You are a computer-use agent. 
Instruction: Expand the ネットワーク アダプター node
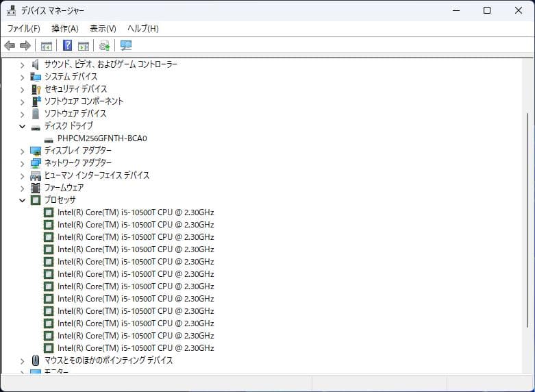[22, 164]
